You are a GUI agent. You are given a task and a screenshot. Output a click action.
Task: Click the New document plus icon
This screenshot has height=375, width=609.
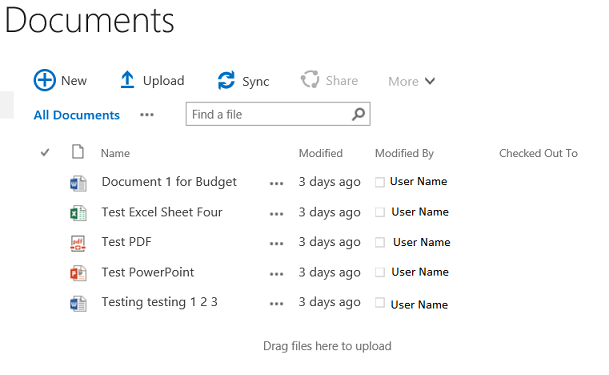44,80
